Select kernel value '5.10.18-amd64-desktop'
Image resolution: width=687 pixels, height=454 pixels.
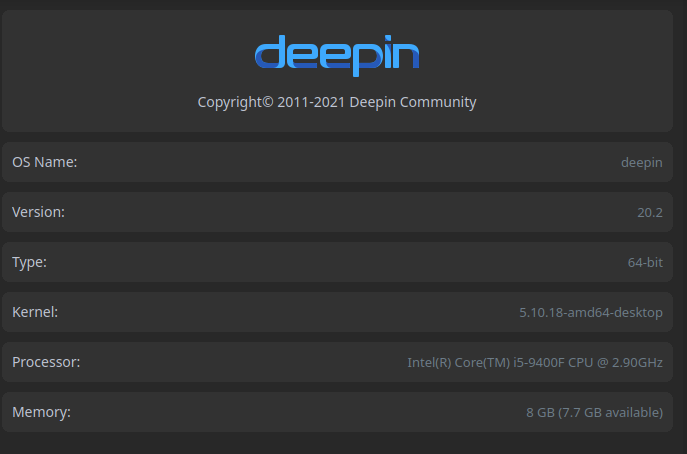591,312
